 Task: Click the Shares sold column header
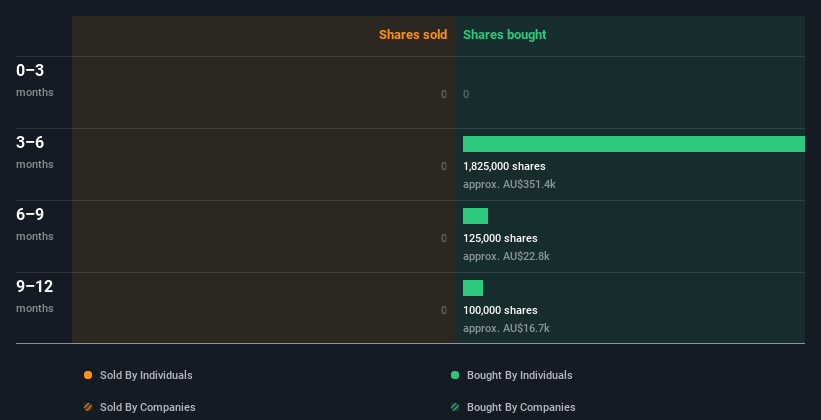coord(413,35)
